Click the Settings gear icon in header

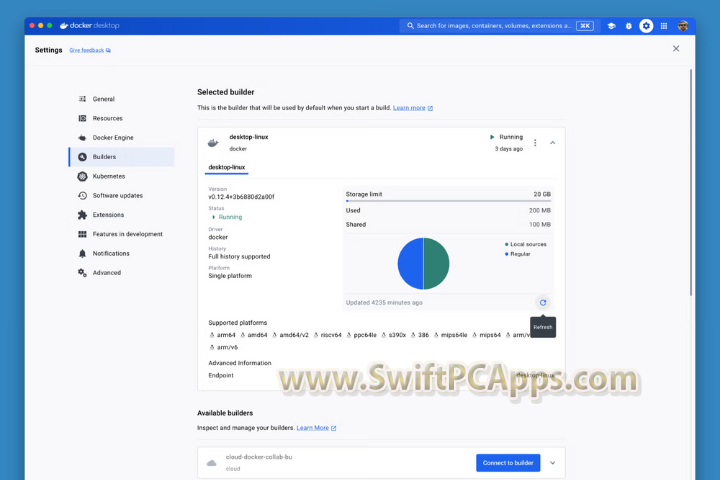click(x=646, y=26)
